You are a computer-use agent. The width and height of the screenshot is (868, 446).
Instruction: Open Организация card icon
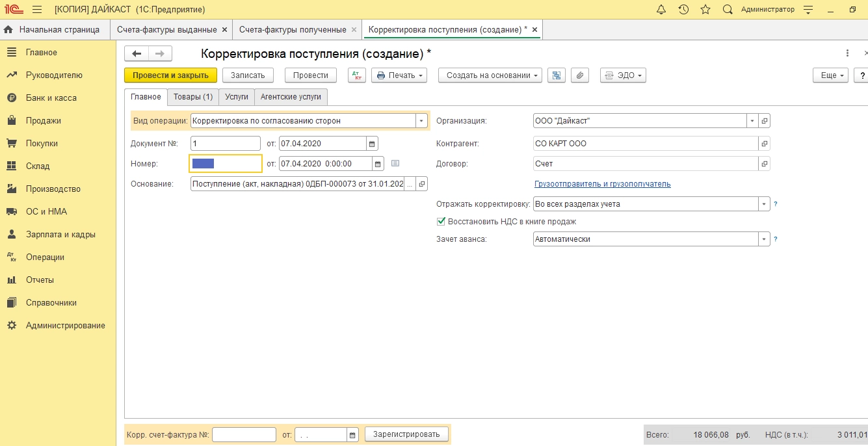point(765,121)
